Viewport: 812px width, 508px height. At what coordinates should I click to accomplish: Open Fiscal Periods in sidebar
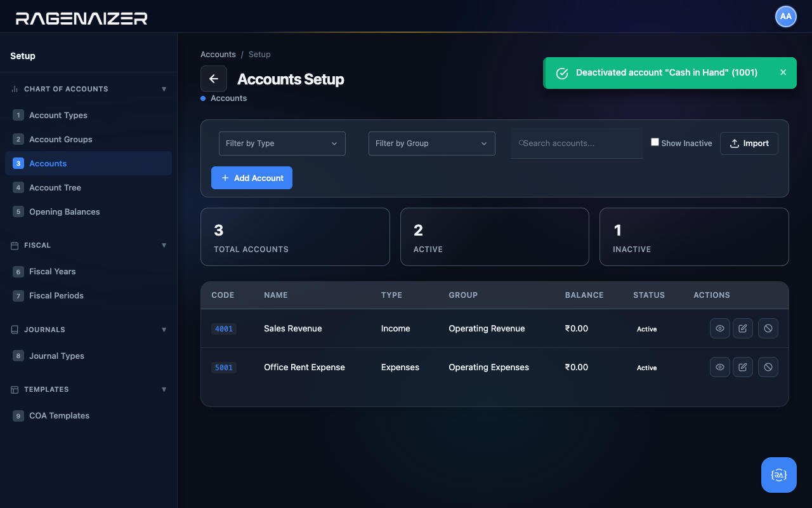click(x=88, y=295)
